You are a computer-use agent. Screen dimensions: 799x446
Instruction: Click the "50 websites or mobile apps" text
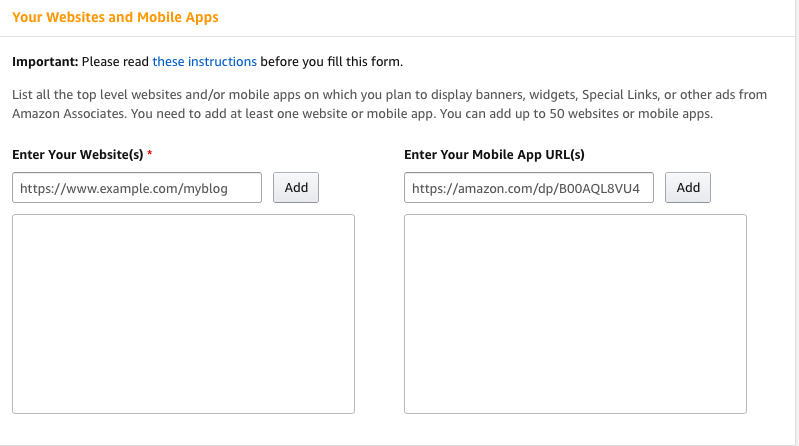[x=631, y=113]
